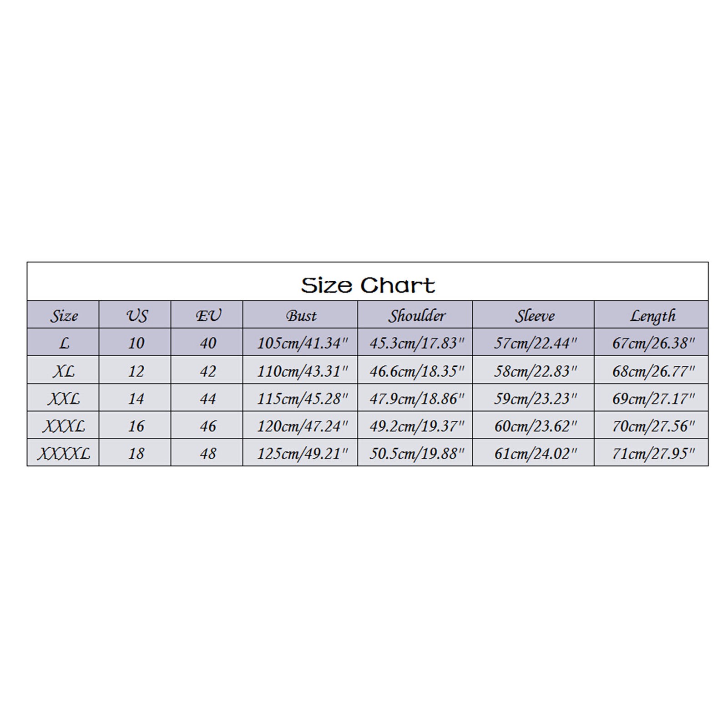This screenshot has width=728, height=728.
Task: Click the 70cm/27.56" length cell
Action: coord(652,425)
